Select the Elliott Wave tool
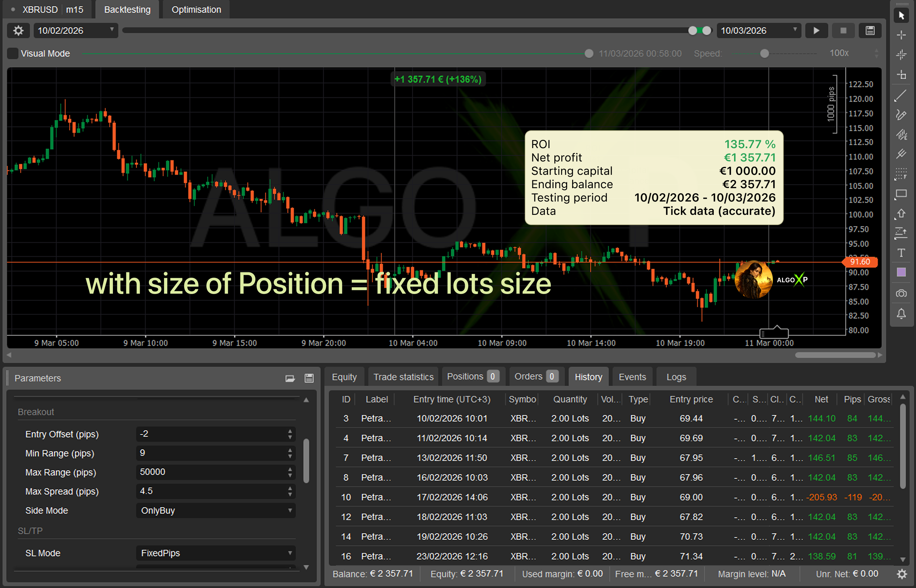 coord(901,133)
